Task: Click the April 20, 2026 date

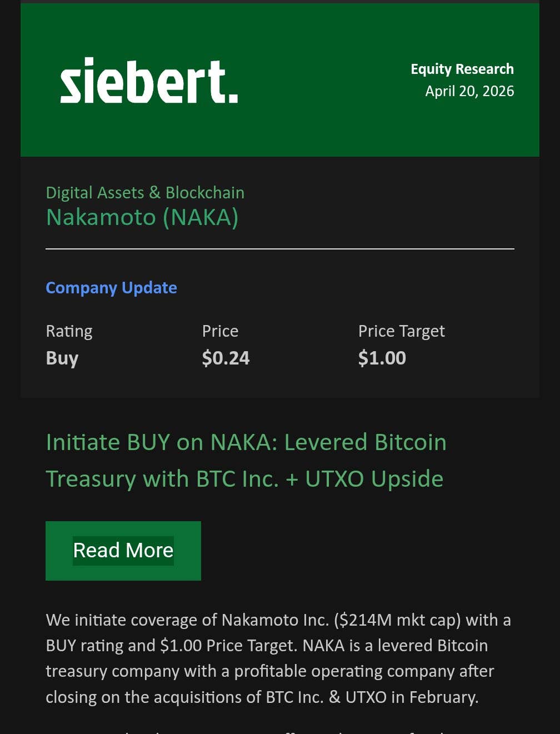Action: coord(469,91)
